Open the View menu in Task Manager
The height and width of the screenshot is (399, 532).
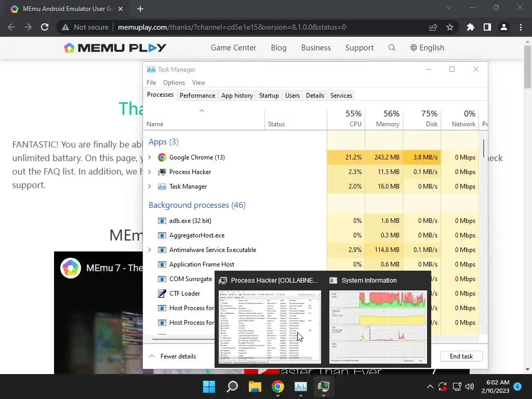point(198,83)
